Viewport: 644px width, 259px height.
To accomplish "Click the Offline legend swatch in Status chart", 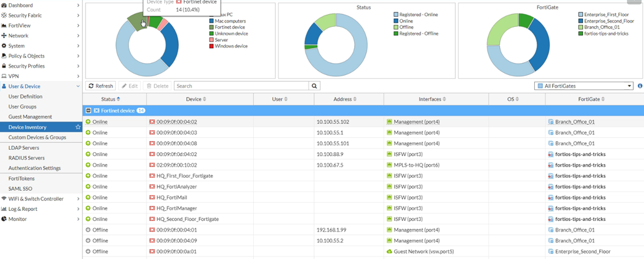I will pos(396,27).
